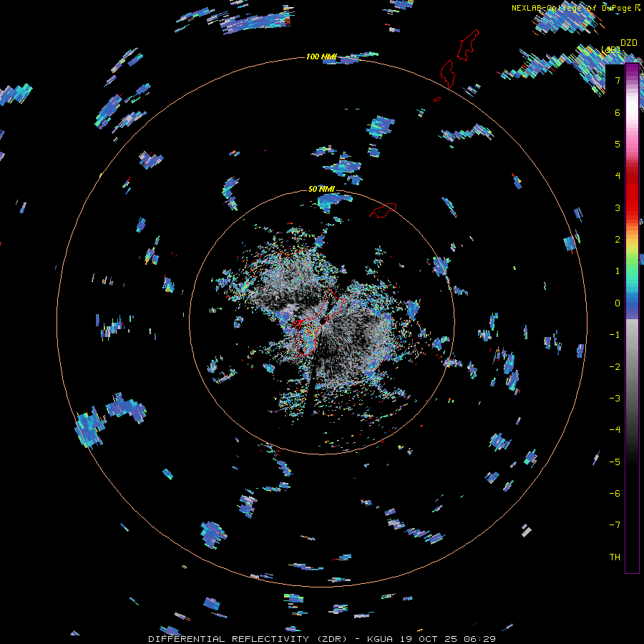Click the 7 dB tick on color scale
This screenshot has height=644, width=644.
[618, 80]
